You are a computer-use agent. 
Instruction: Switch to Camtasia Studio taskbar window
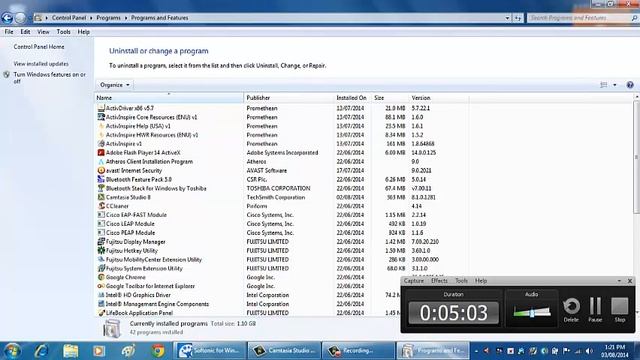coord(284,351)
